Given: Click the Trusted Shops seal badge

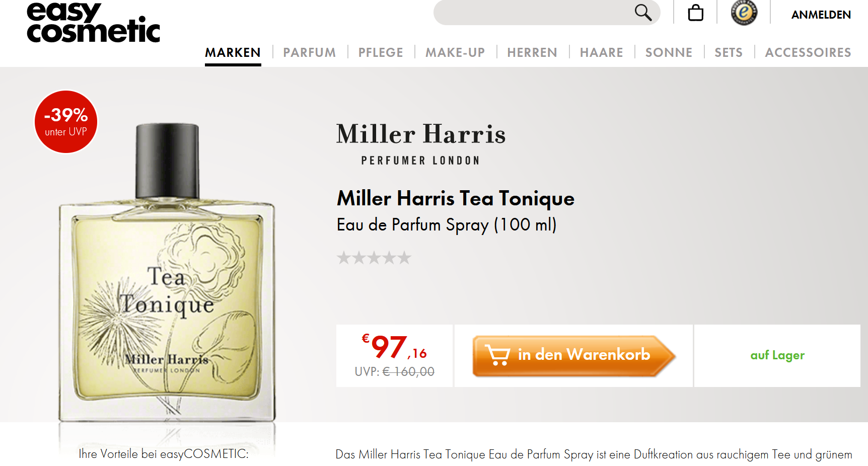Looking at the screenshot, I should [x=744, y=13].
